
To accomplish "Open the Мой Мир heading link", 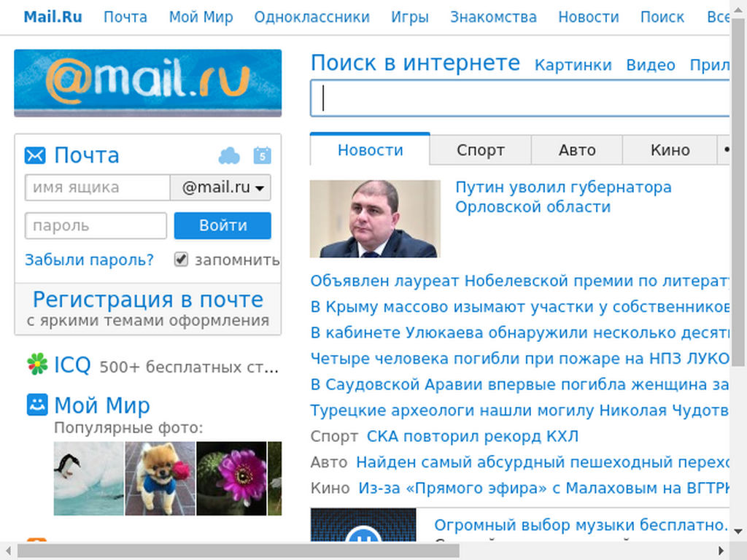I will 102,405.
